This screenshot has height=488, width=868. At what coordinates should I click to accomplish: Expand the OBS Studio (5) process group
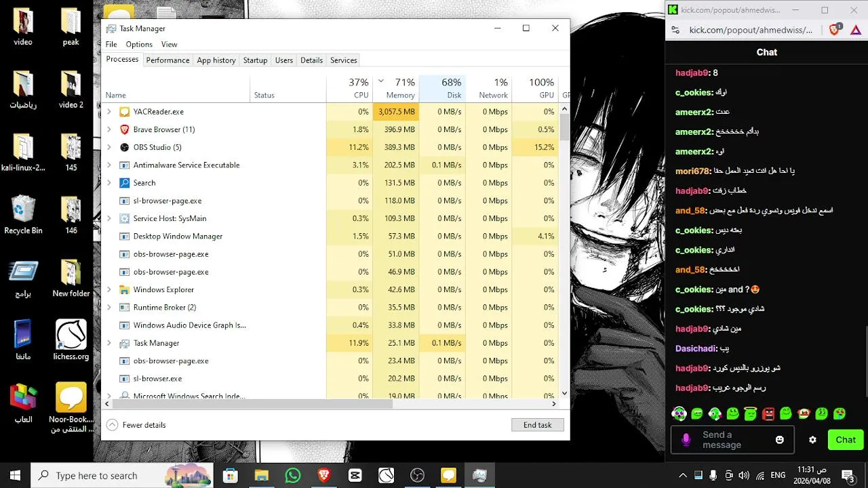[109, 147]
